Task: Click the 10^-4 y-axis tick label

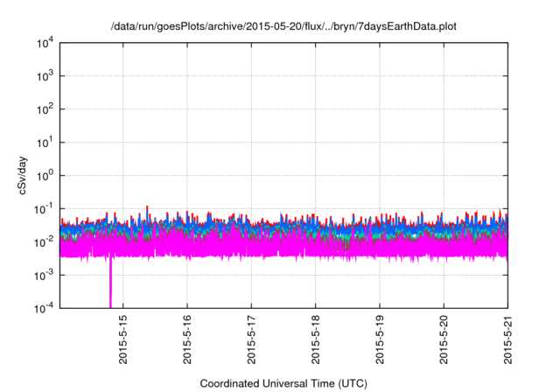Action: [x=44, y=308]
